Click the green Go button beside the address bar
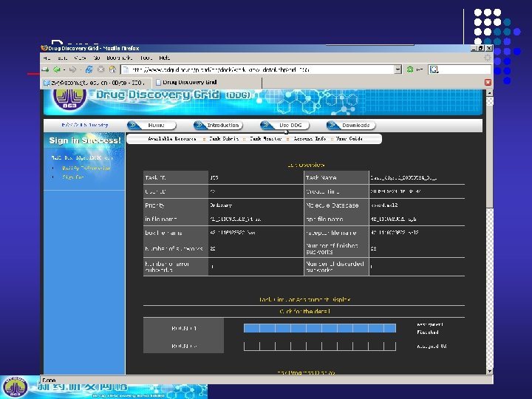 pyautogui.click(x=410, y=69)
